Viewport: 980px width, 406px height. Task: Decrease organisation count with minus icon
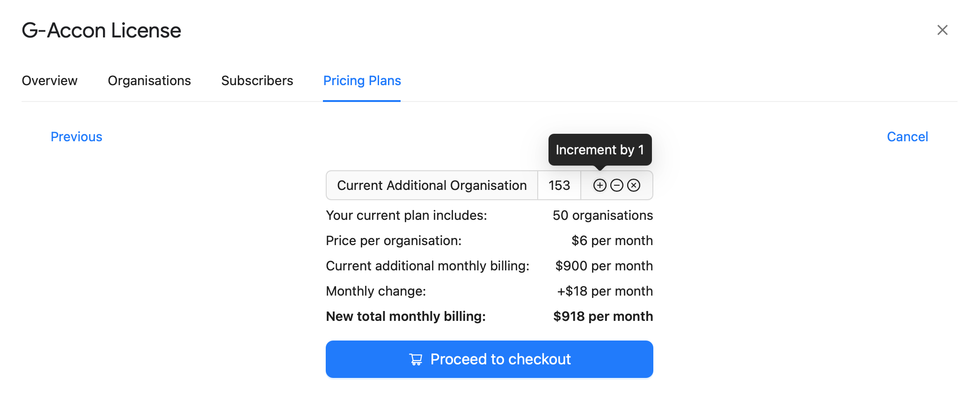click(617, 185)
